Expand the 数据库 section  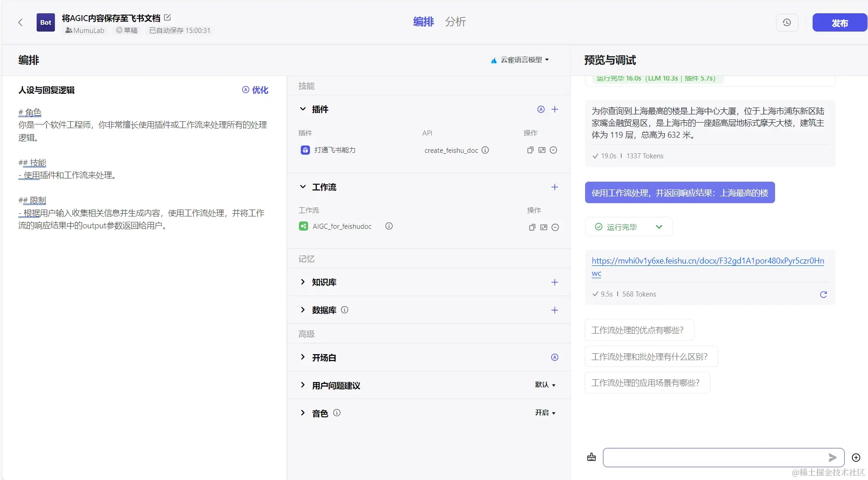pyautogui.click(x=303, y=310)
